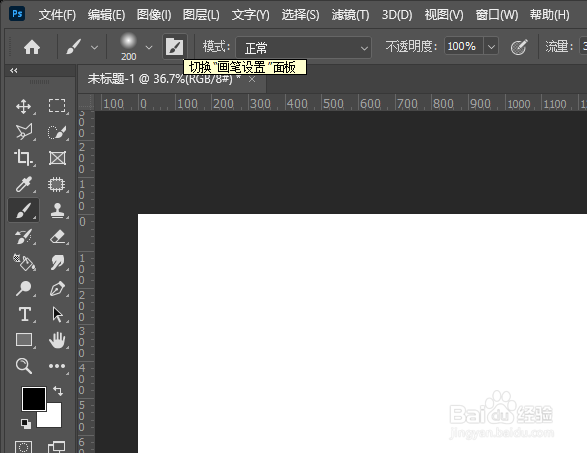
Task: Select the Pen tool
Action: (57, 289)
